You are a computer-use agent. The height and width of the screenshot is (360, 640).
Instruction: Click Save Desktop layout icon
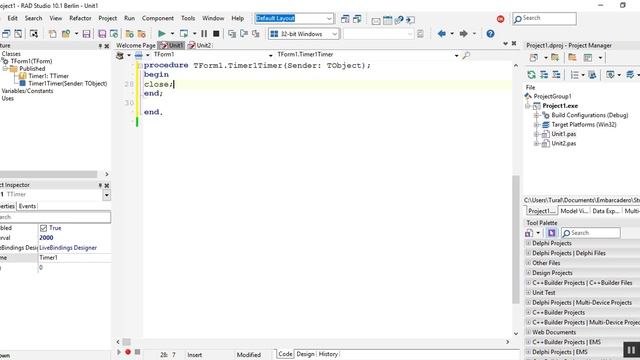(x=345, y=19)
